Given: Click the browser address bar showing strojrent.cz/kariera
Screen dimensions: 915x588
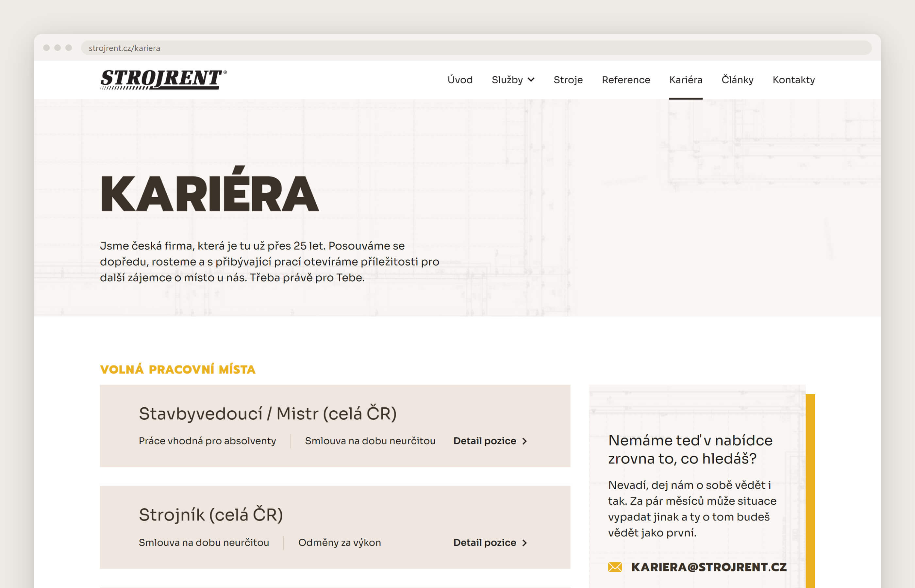Looking at the screenshot, I should pos(476,48).
